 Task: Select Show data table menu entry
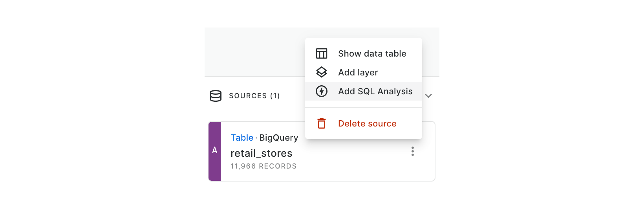pyautogui.click(x=364, y=53)
